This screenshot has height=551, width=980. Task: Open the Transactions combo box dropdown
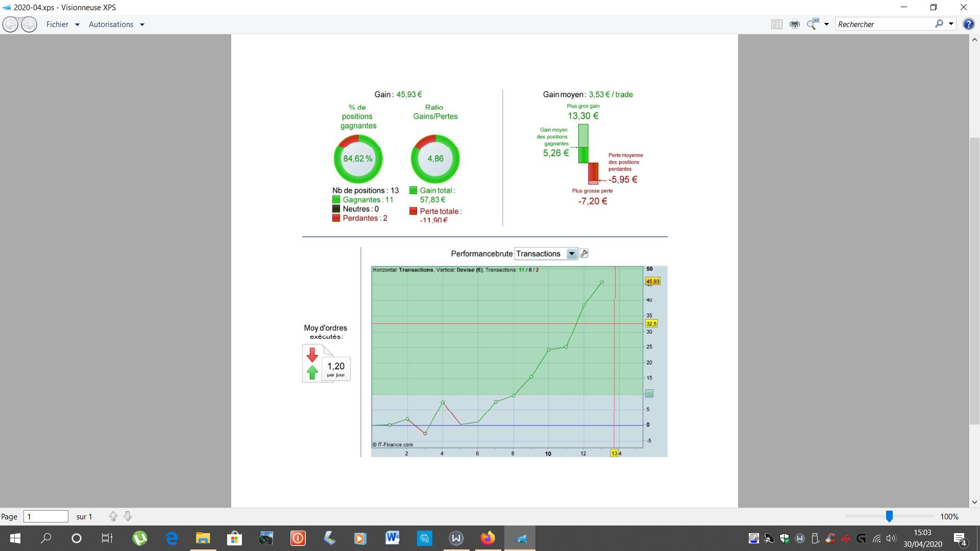click(572, 254)
